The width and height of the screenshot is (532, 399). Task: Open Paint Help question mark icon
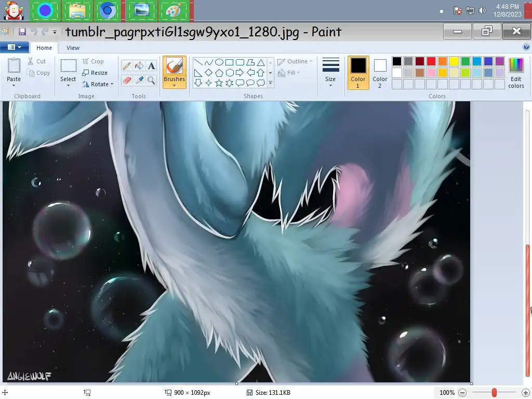tap(526, 47)
